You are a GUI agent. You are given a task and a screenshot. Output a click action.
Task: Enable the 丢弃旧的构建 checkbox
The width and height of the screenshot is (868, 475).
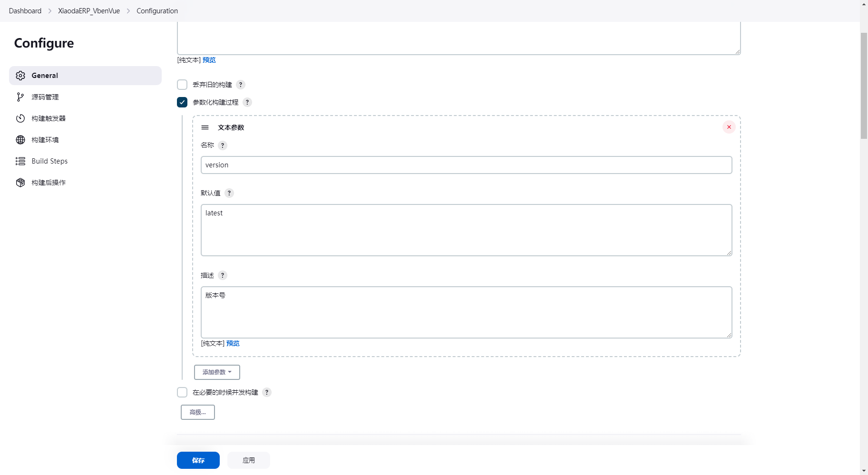(182, 85)
